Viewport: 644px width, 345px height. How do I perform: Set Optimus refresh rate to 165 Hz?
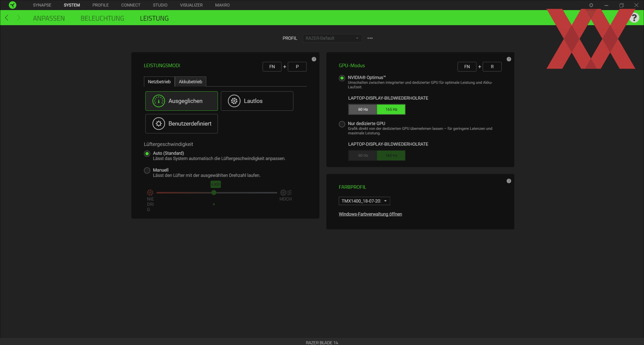(391, 109)
